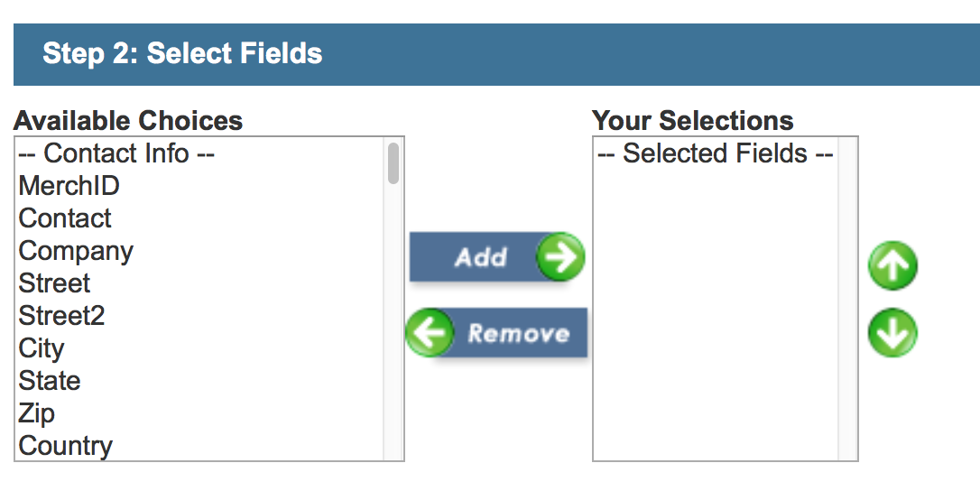Click the green Remove arrow icon
980x491 pixels.
pyautogui.click(x=430, y=333)
